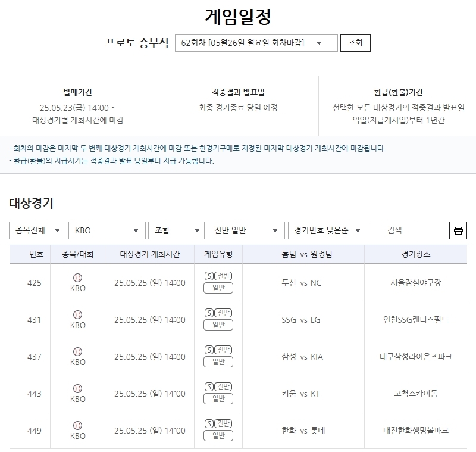
Task: Click the 조회 button
Action: [x=355, y=43]
